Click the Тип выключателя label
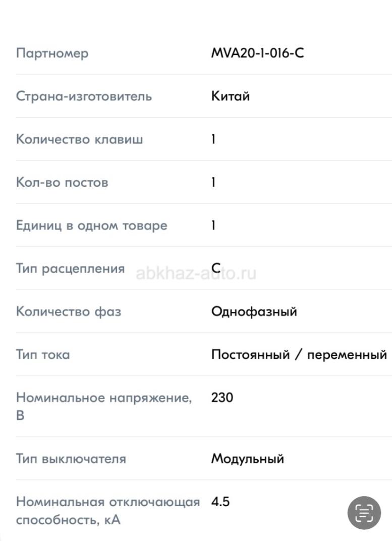The height and width of the screenshot is (545, 392). coord(71,459)
